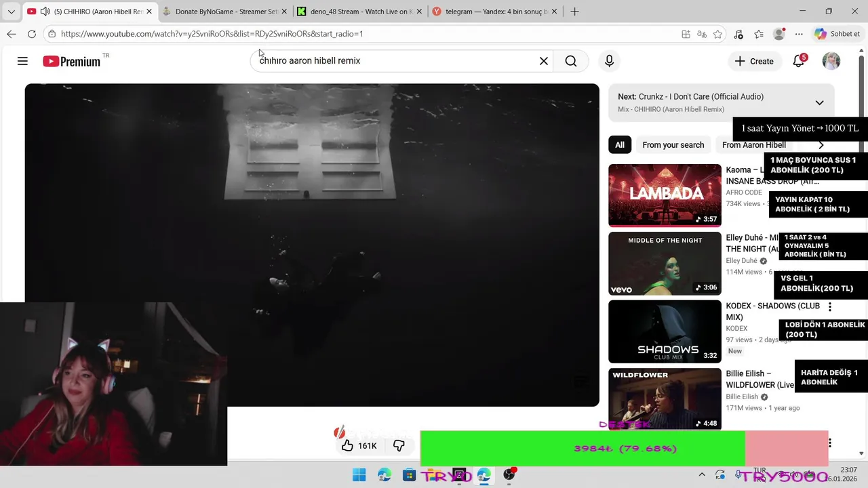Screen dimensions: 868x488
Task: Show more filter chips with right arrow
Action: (x=821, y=144)
